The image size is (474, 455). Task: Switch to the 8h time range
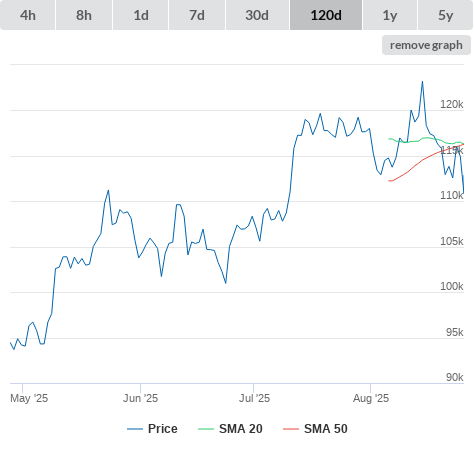[84, 15]
